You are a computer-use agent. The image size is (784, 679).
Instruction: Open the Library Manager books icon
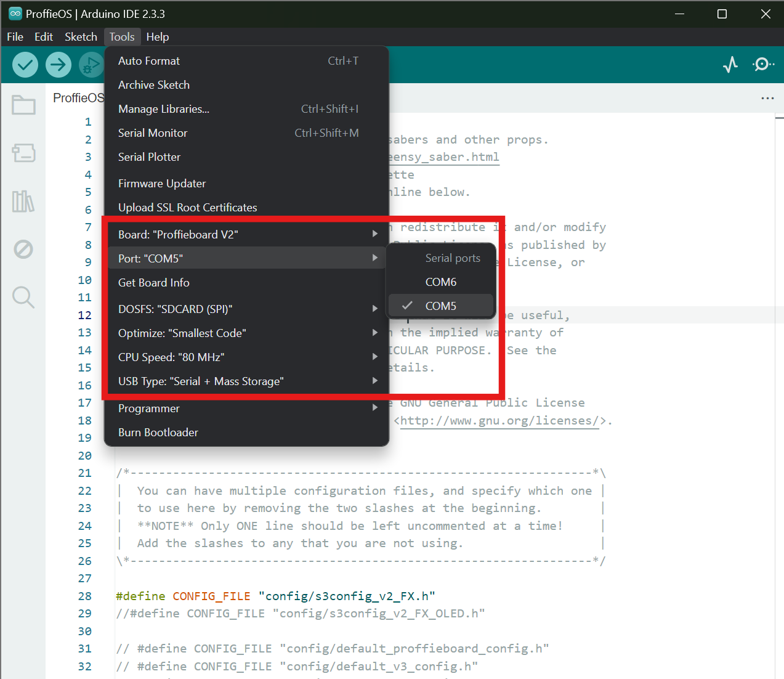23,201
